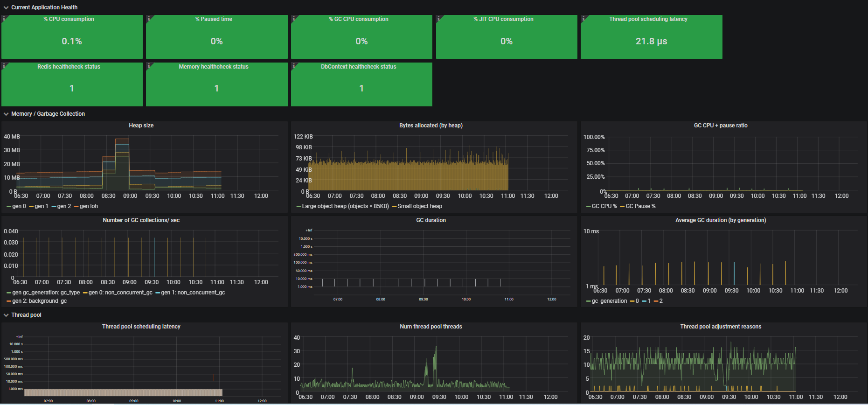The width and height of the screenshot is (868, 405).
Task: Toggle gen 0 series in Heap size legend
Action: (x=19, y=206)
